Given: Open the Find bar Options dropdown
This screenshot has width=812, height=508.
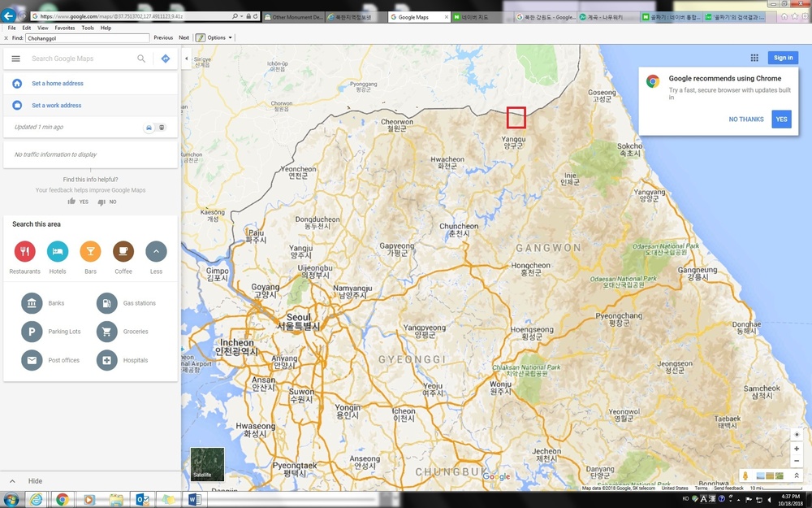Looking at the screenshot, I should [x=215, y=37].
